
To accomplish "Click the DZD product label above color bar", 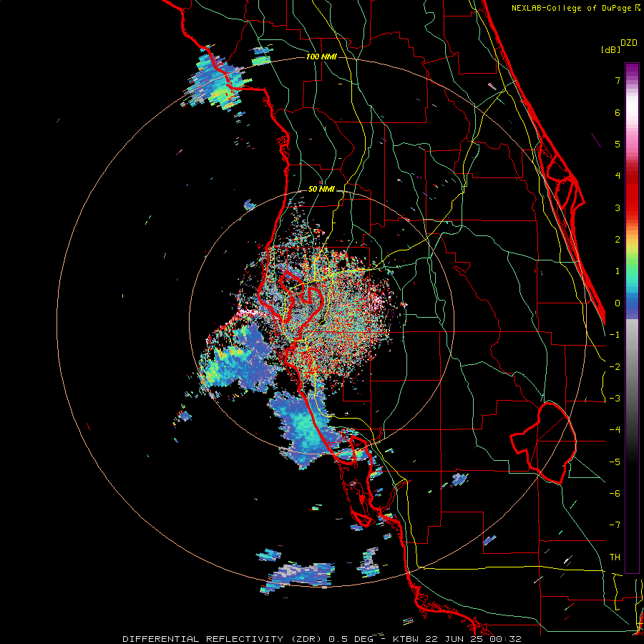I will [x=629, y=43].
